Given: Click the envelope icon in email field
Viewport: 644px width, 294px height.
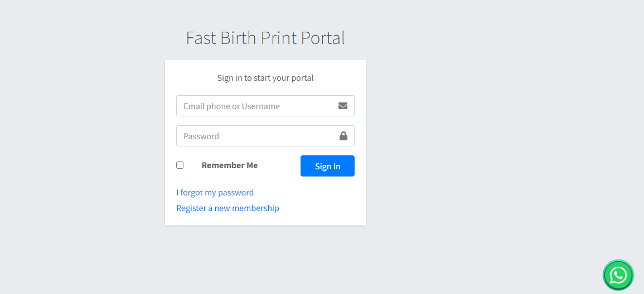Looking at the screenshot, I should click(x=343, y=106).
